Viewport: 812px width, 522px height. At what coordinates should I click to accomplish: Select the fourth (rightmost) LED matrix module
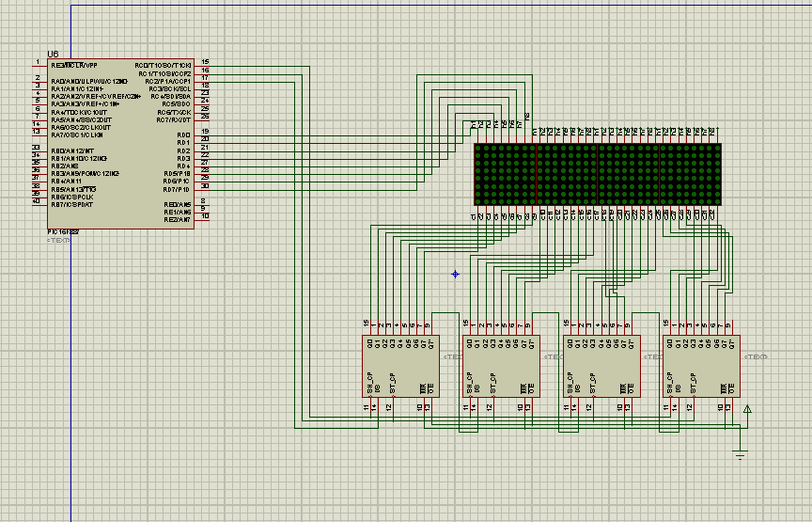coord(690,174)
